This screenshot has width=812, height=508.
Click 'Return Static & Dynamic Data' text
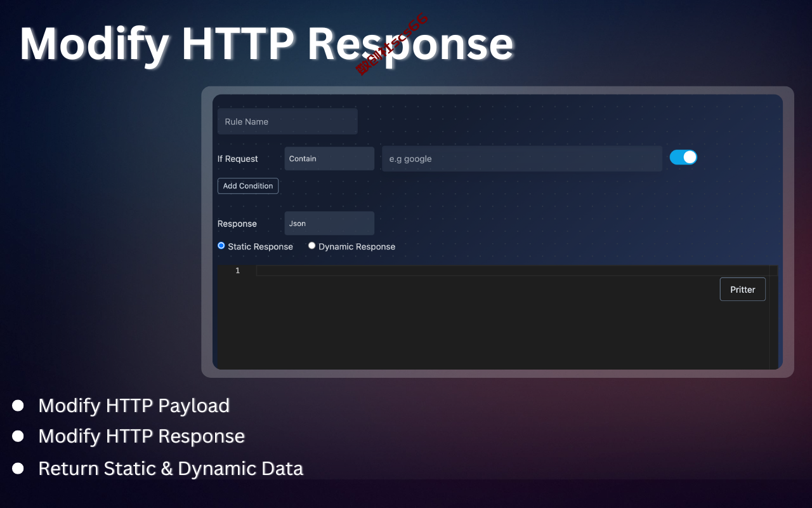pos(171,469)
